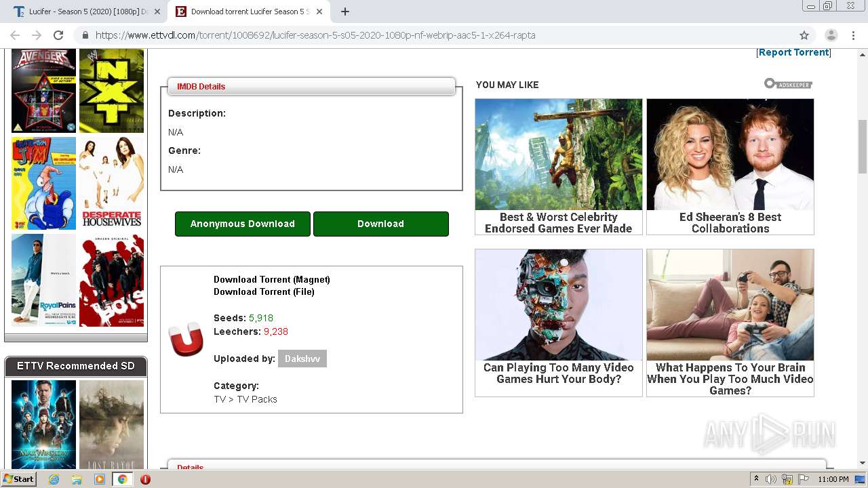Click the page vertical scrollbar thumb
This screenshot has width=868, height=488.
[863, 146]
